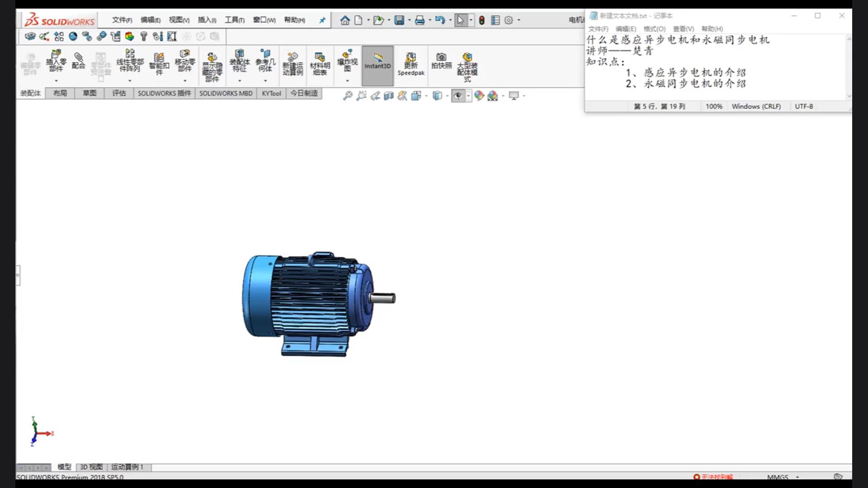Switch to the KYTool tab
The height and width of the screenshot is (488, 868).
coord(271,93)
